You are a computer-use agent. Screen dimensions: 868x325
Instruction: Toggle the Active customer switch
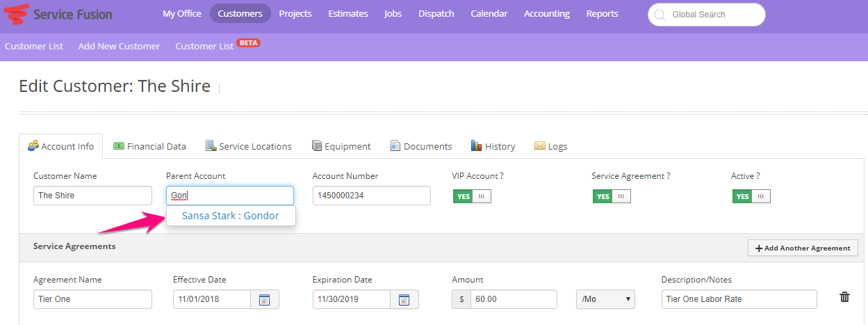pos(751,196)
